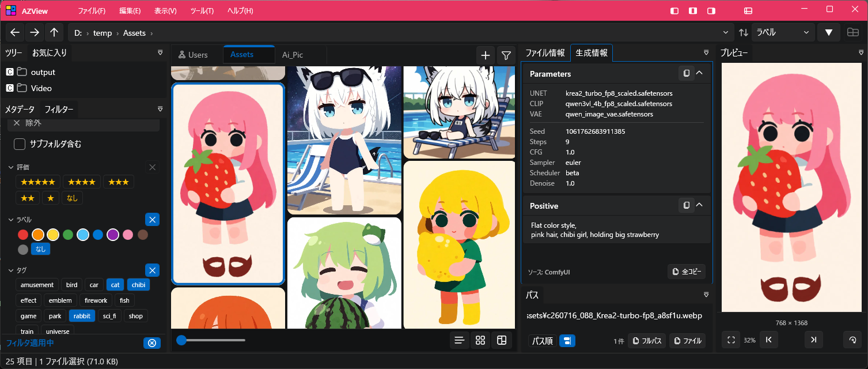This screenshot has height=369, width=868.
Task: Switch to the Ai_Pic tab
Action: coord(293,55)
